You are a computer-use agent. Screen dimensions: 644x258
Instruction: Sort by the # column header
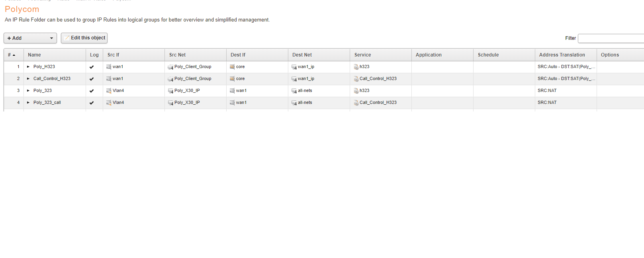14,55
